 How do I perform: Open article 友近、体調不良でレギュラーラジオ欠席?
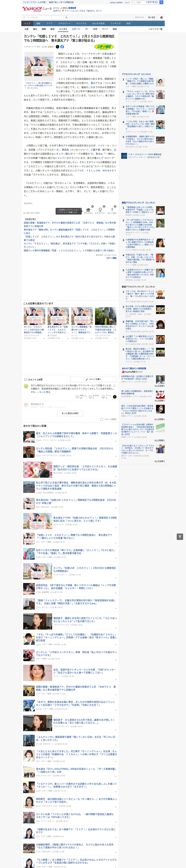click(85, 671)
